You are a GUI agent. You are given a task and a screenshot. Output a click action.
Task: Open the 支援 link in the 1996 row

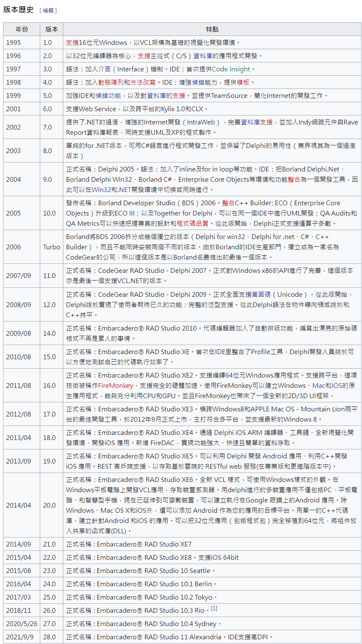(x=144, y=56)
